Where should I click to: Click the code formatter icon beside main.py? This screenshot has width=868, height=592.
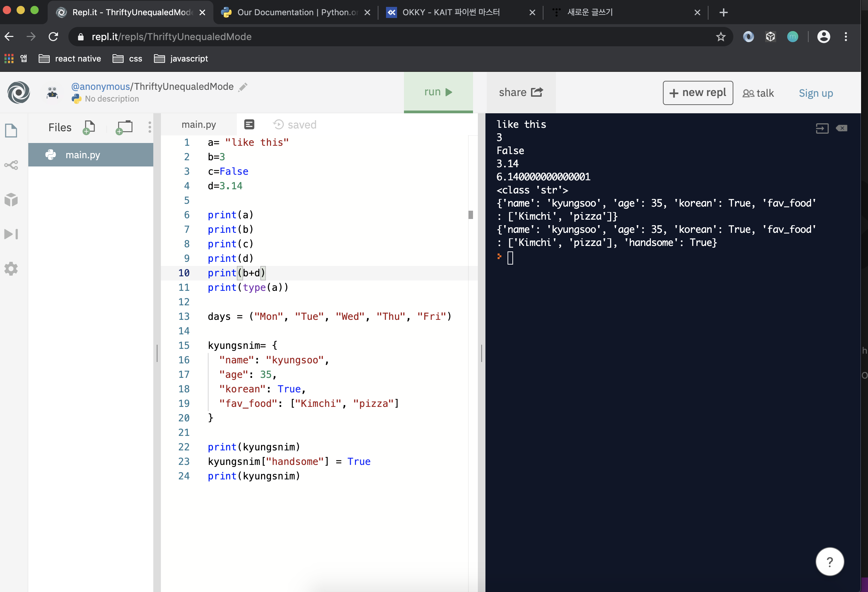(x=249, y=124)
